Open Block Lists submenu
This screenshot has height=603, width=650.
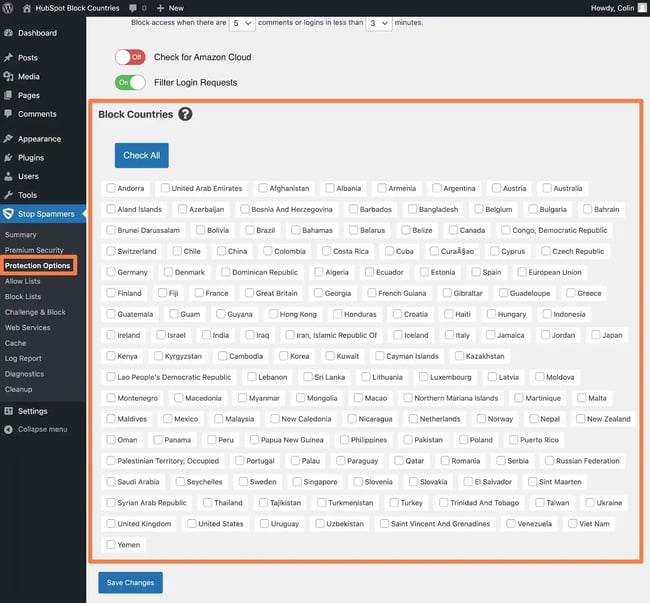(x=23, y=297)
